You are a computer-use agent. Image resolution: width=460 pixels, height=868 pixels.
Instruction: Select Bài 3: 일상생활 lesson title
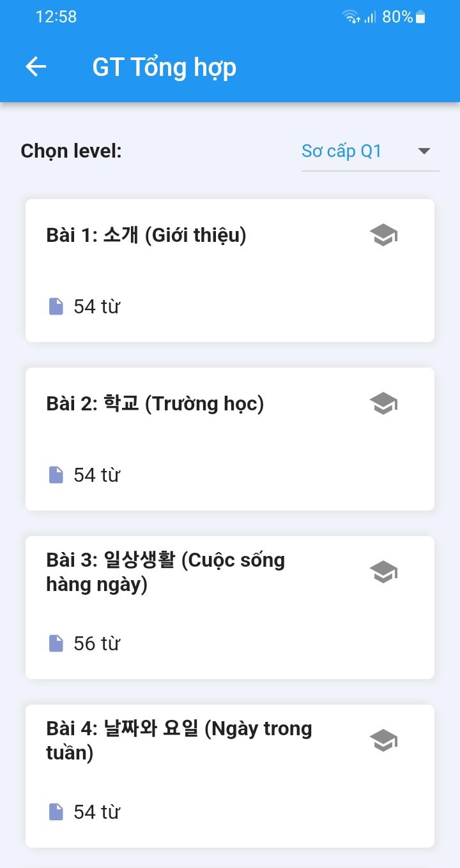click(x=165, y=572)
